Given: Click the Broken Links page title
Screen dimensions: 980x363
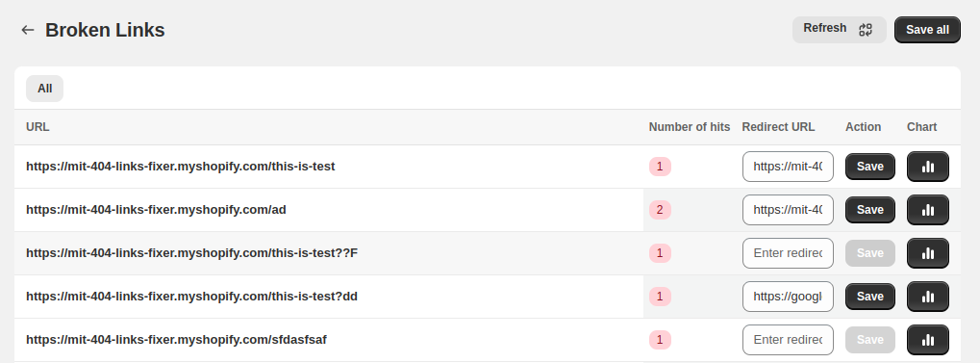Looking at the screenshot, I should coord(105,30).
